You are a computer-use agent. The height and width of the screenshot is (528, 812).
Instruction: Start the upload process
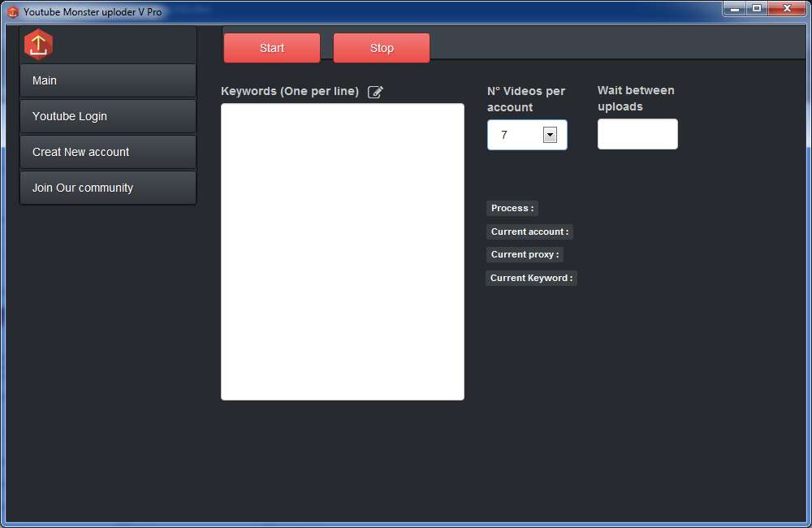point(272,48)
